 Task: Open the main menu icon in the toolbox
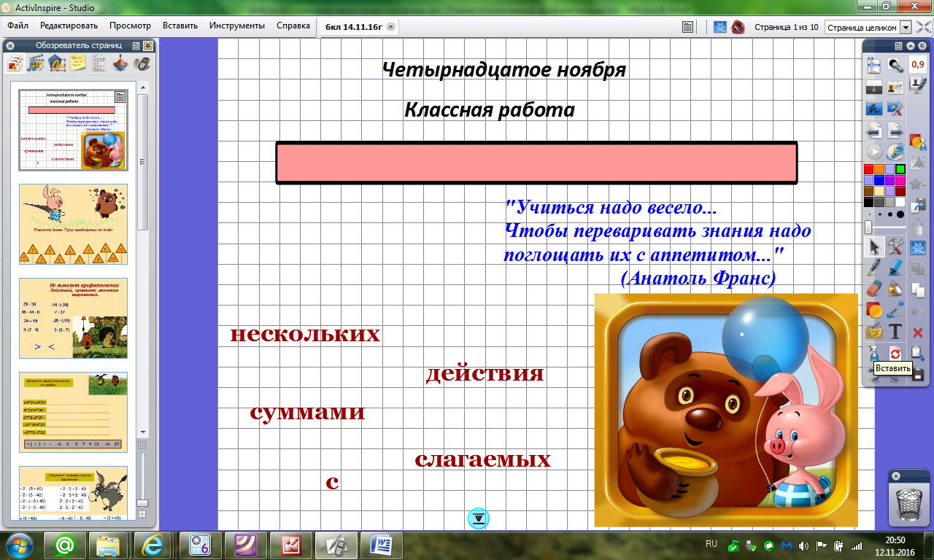(x=874, y=66)
